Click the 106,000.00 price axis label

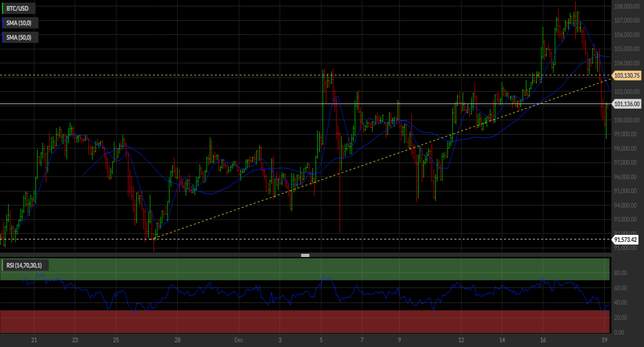(x=627, y=35)
